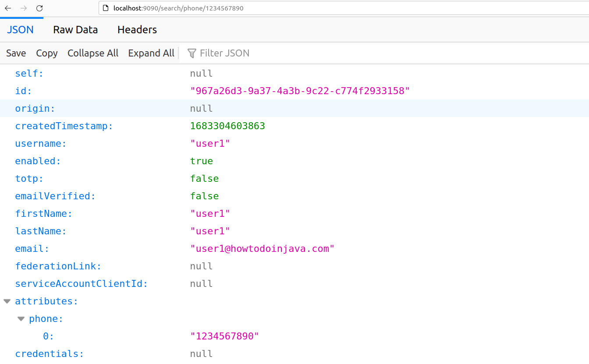Select the JSON tab
Screen dimensions: 589x364
(20, 30)
